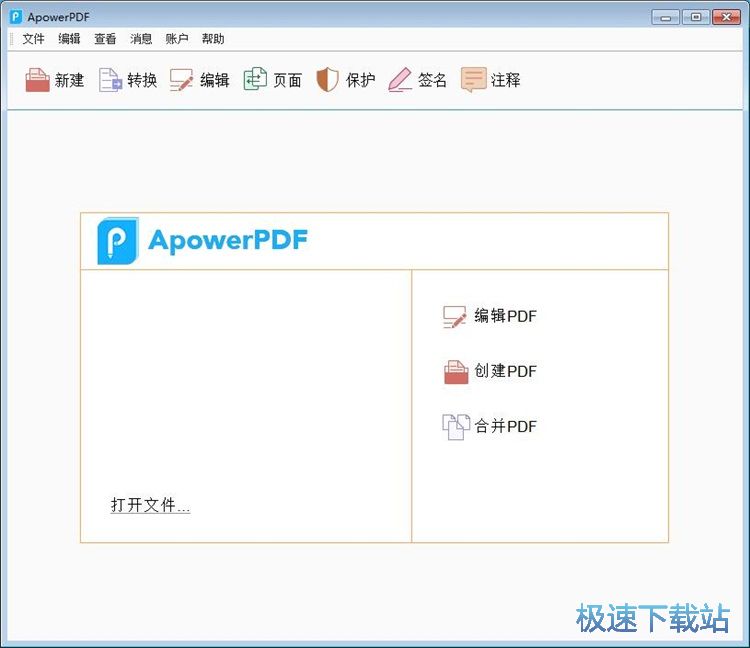
Task: Click the ApowerPDF title bar app icon
Action: click(16, 17)
